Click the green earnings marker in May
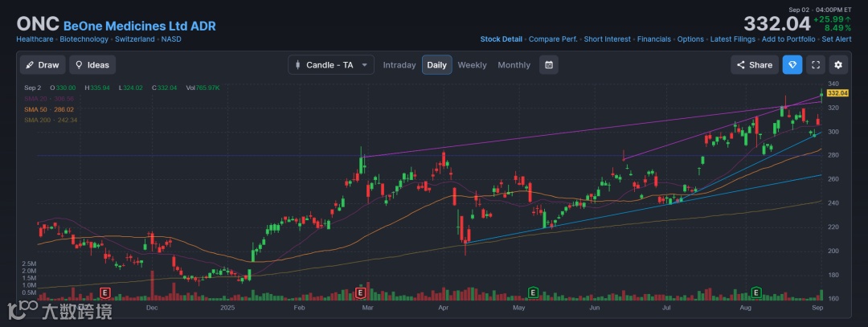868x327 pixels. (x=533, y=292)
